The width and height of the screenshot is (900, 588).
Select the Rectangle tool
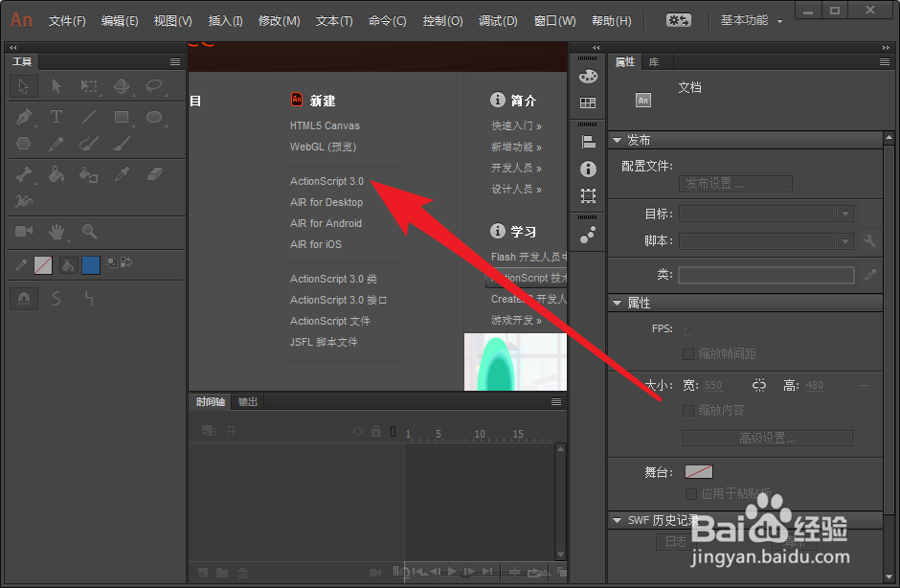point(121,117)
